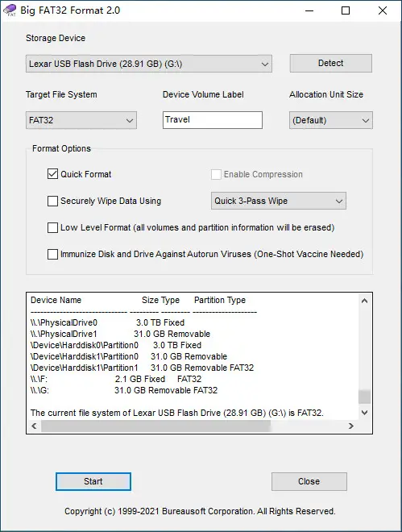Tick the Low Level Format checkbox

[x=52, y=227]
